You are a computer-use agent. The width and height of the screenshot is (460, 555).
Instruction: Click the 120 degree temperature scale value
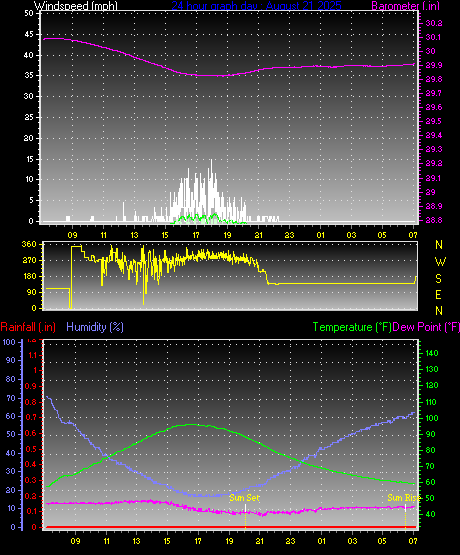pos(432,385)
